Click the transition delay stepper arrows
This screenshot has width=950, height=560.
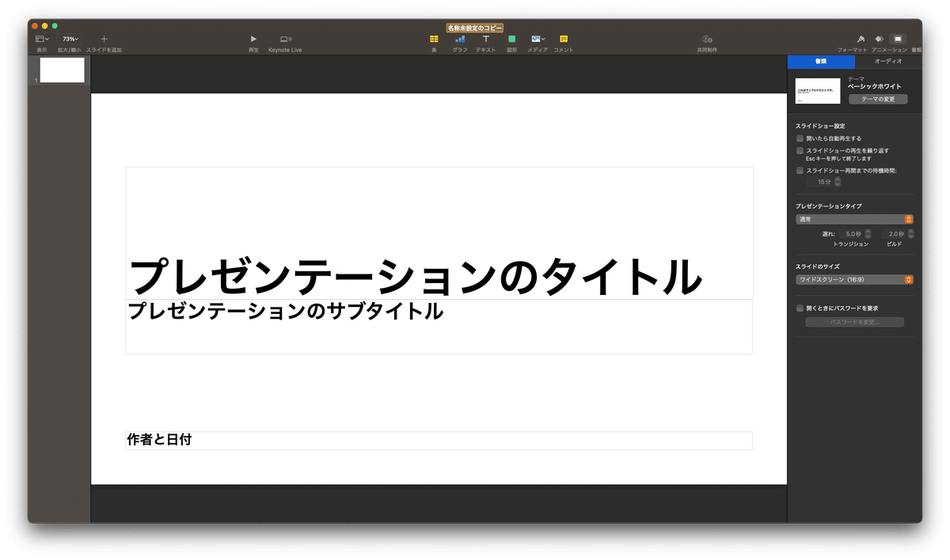[x=868, y=234]
